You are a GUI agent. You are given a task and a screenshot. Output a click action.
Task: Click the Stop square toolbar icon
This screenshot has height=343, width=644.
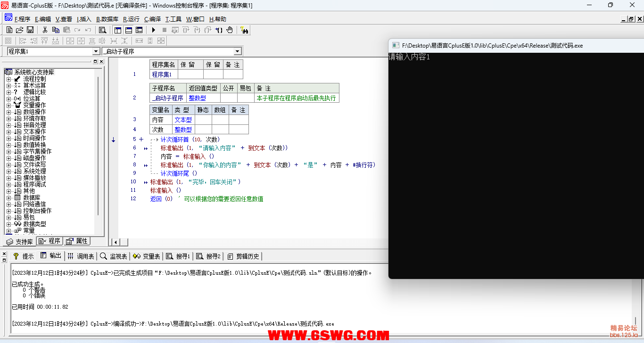[x=164, y=30]
